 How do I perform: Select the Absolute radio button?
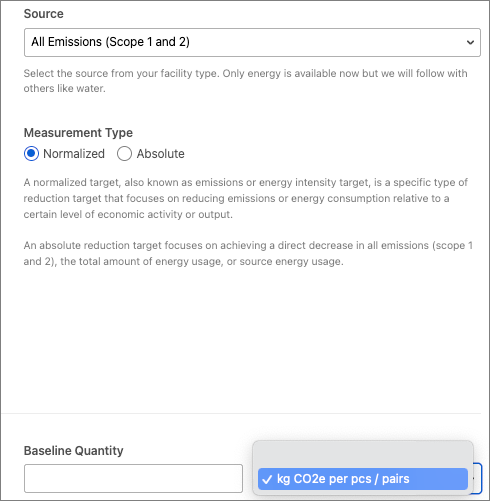[124, 154]
